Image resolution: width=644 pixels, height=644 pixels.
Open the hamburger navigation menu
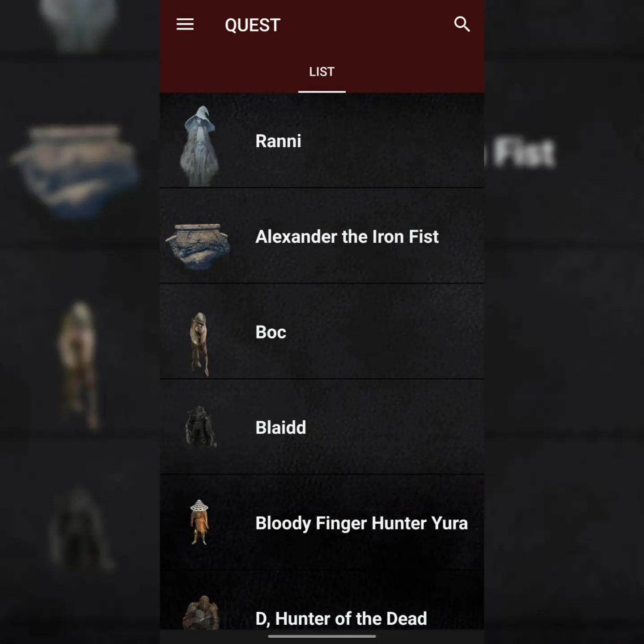185,25
